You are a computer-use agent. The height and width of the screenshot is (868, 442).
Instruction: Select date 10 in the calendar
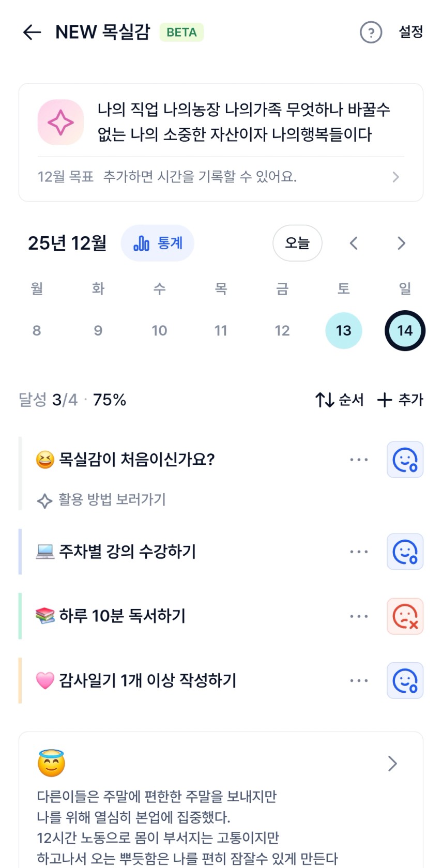coord(159,330)
